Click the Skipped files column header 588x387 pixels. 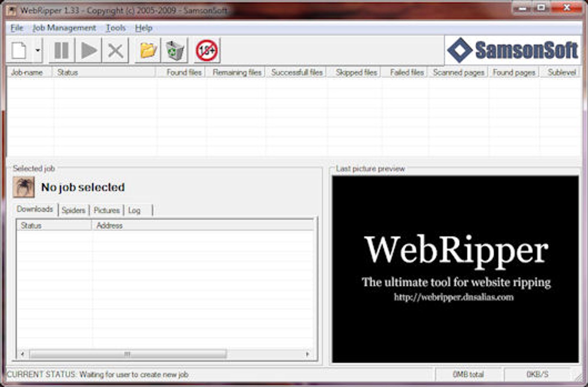[354, 72]
